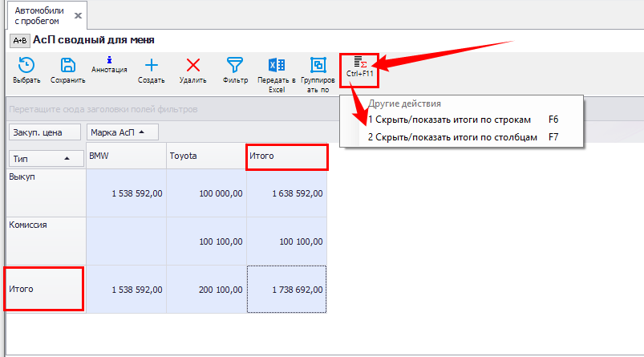Open the Фильтр funnel icon
644x357 pixels.
(235, 66)
